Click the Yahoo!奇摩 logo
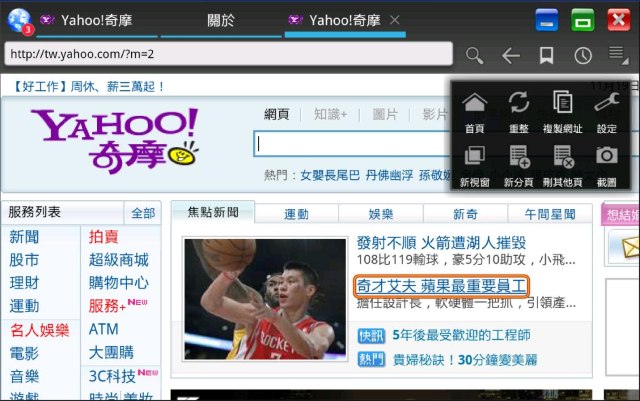This screenshot has height=401, width=640. 115,140
